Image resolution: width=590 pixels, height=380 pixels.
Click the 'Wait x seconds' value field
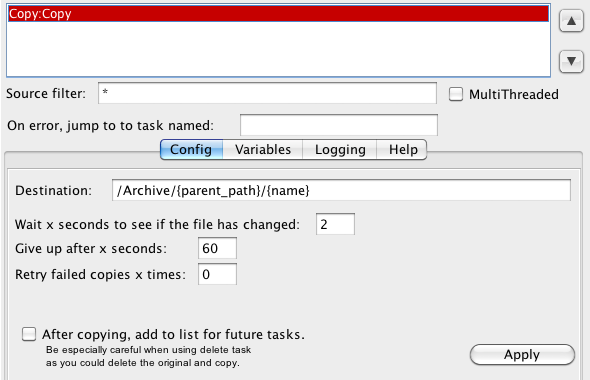click(335, 224)
